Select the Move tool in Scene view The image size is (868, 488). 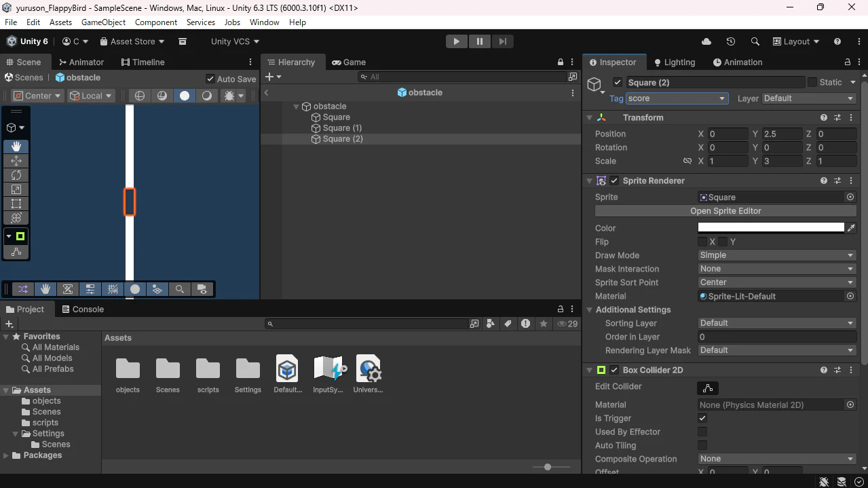16,161
